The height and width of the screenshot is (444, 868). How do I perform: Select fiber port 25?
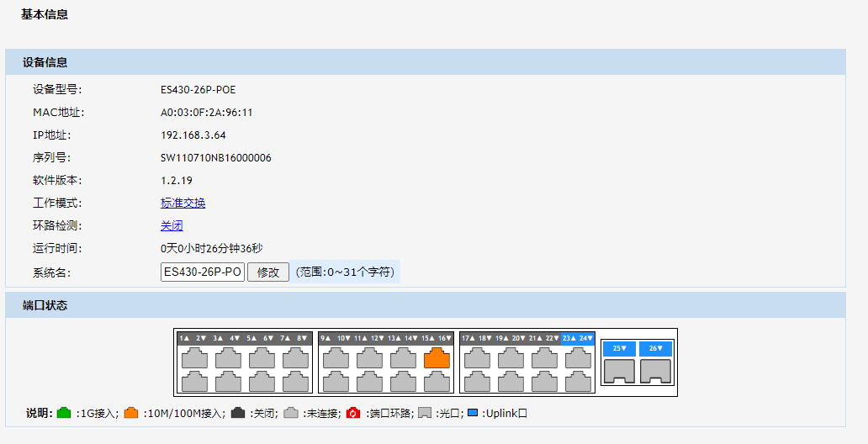pos(620,371)
